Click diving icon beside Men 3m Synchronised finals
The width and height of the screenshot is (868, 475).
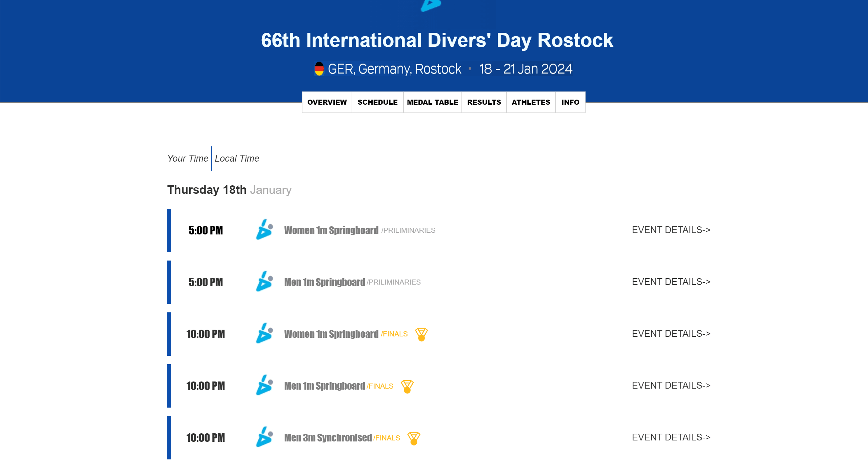click(x=264, y=437)
